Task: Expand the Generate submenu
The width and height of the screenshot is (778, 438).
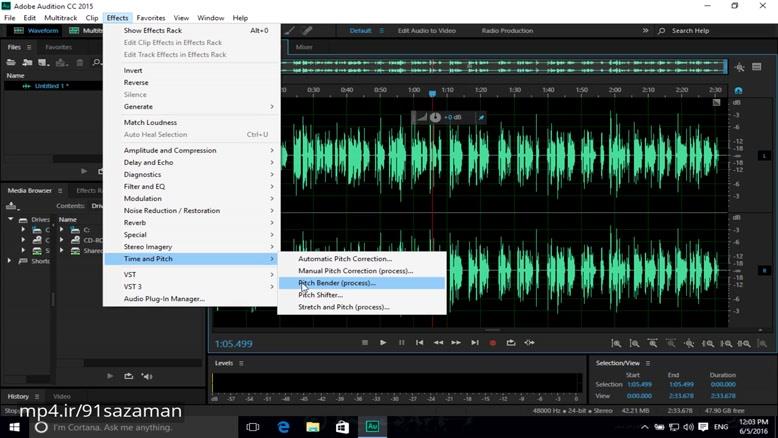Action: [192, 107]
